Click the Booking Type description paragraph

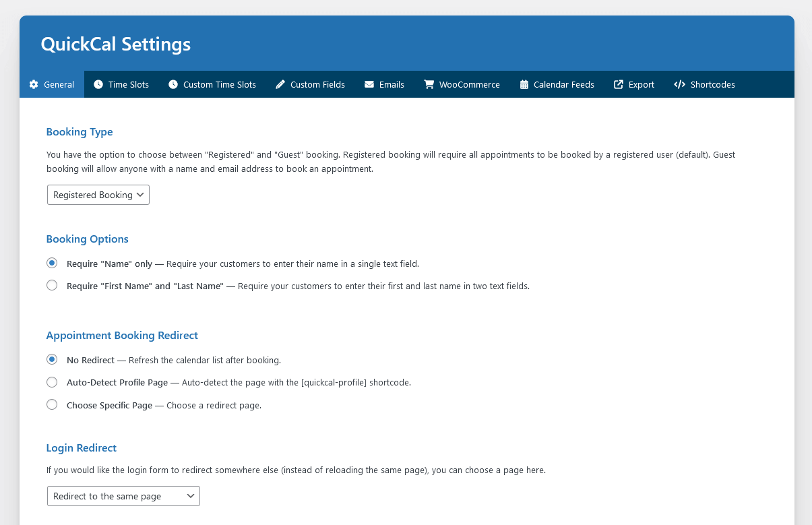tap(391, 162)
